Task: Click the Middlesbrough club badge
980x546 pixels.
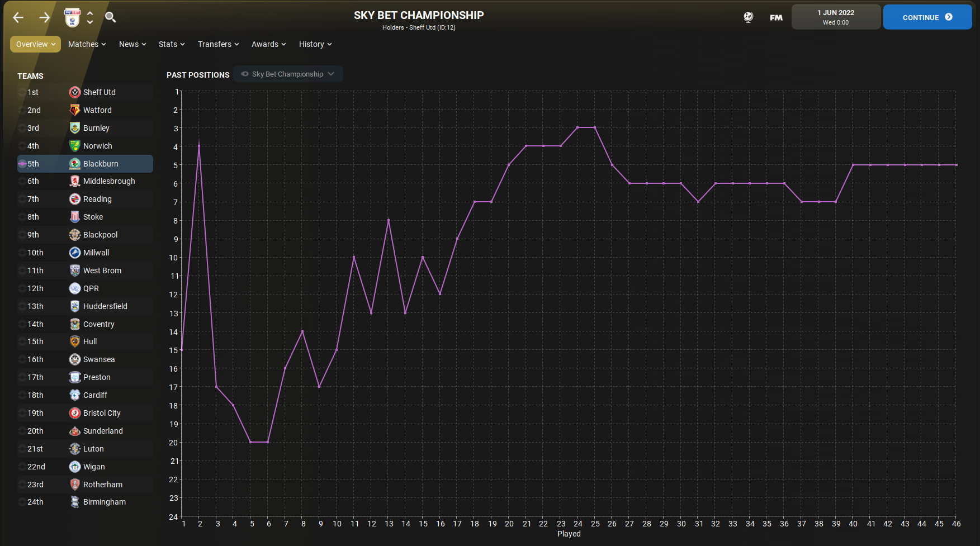Action: pos(75,181)
